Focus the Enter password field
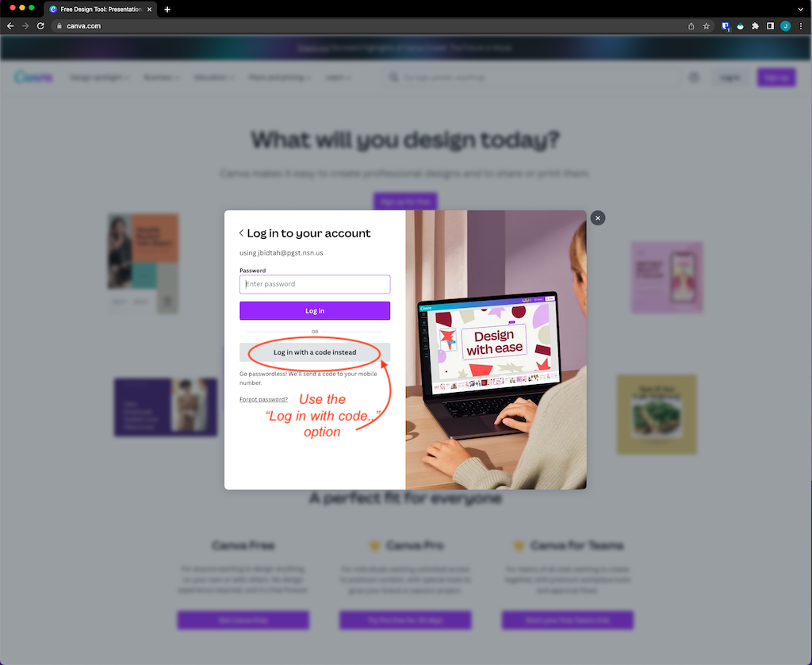 [315, 284]
